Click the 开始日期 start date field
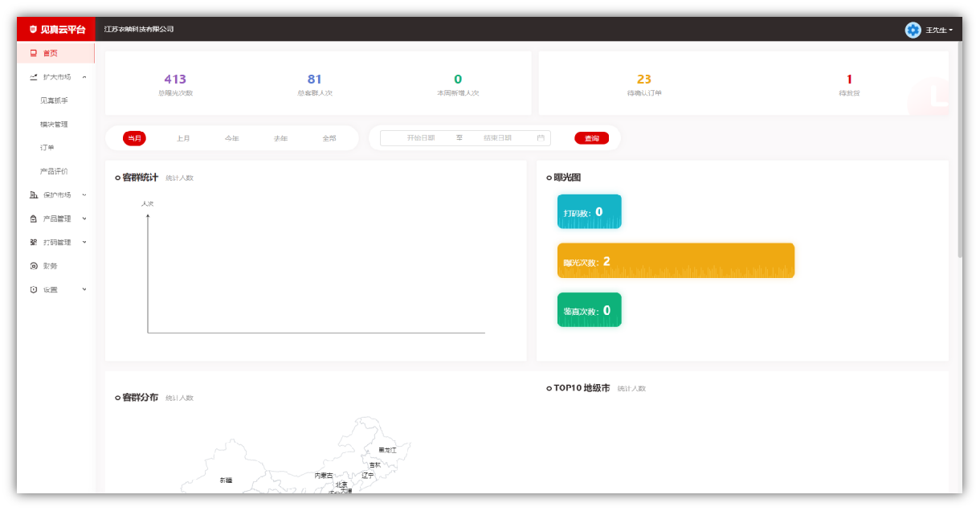 (x=420, y=138)
